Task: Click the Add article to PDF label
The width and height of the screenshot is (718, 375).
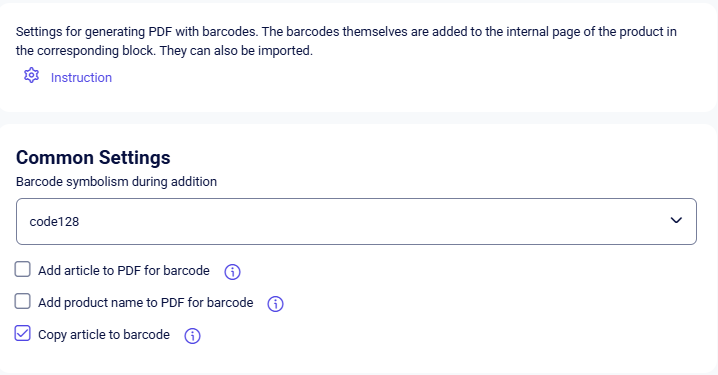Action: (124, 271)
